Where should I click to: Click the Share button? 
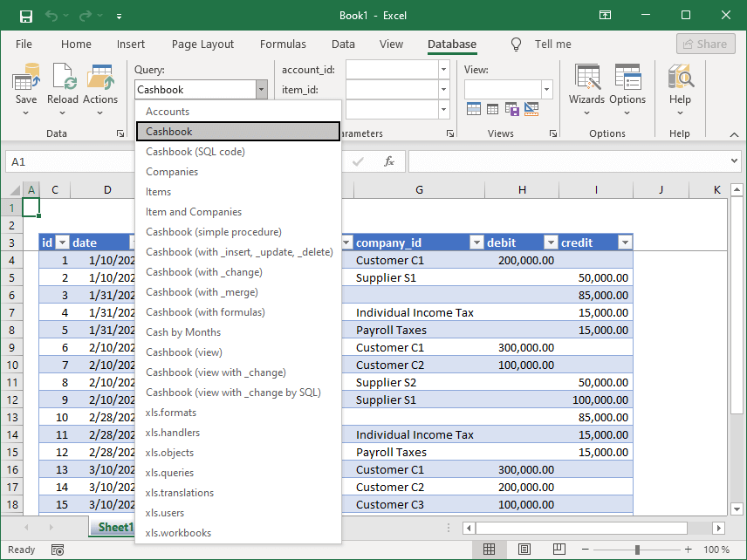705,44
